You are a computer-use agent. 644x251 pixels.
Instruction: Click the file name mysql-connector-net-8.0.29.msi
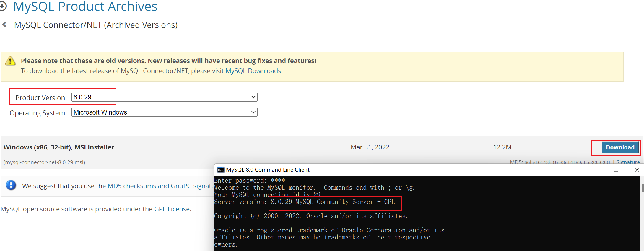tap(44, 162)
